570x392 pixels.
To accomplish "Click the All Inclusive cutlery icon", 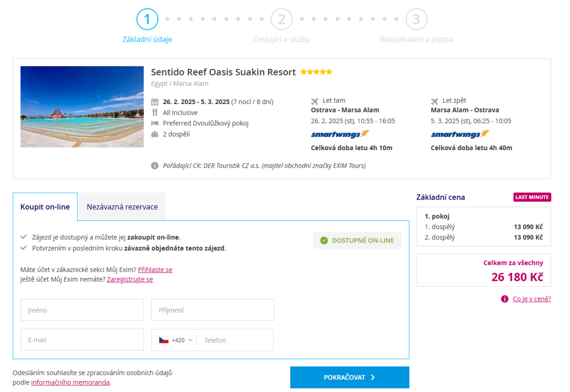I will [154, 113].
